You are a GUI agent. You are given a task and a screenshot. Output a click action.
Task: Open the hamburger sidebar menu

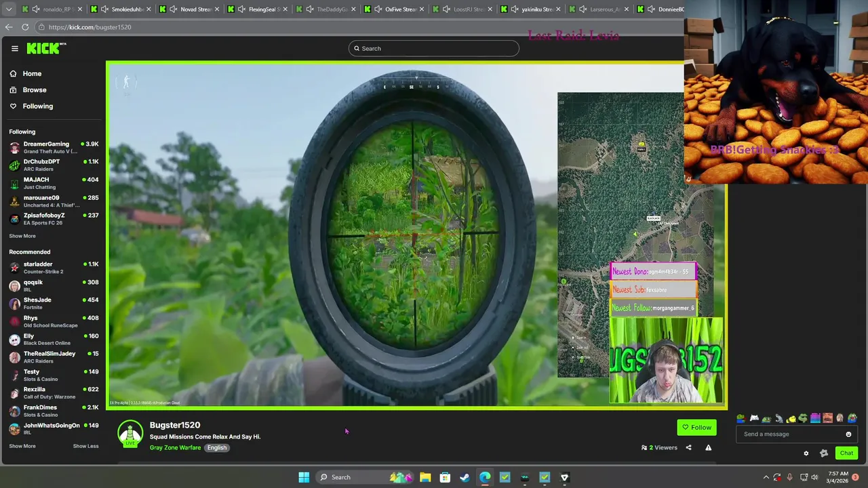pyautogui.click(x=14, y=48)
